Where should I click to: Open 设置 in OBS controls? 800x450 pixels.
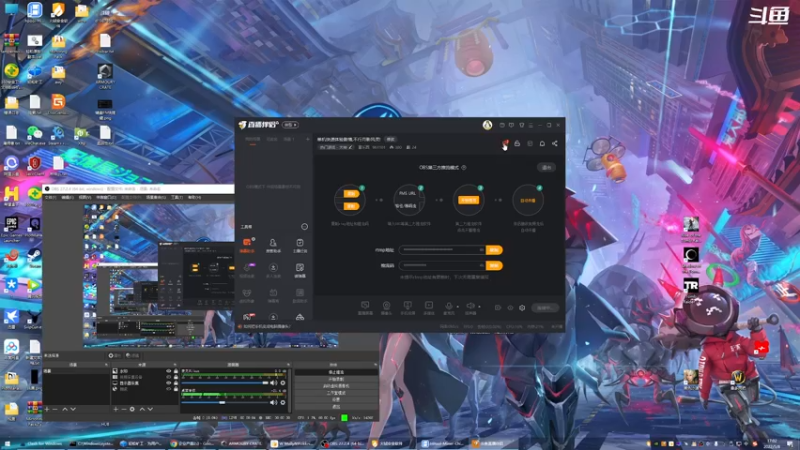click(337, 399)
